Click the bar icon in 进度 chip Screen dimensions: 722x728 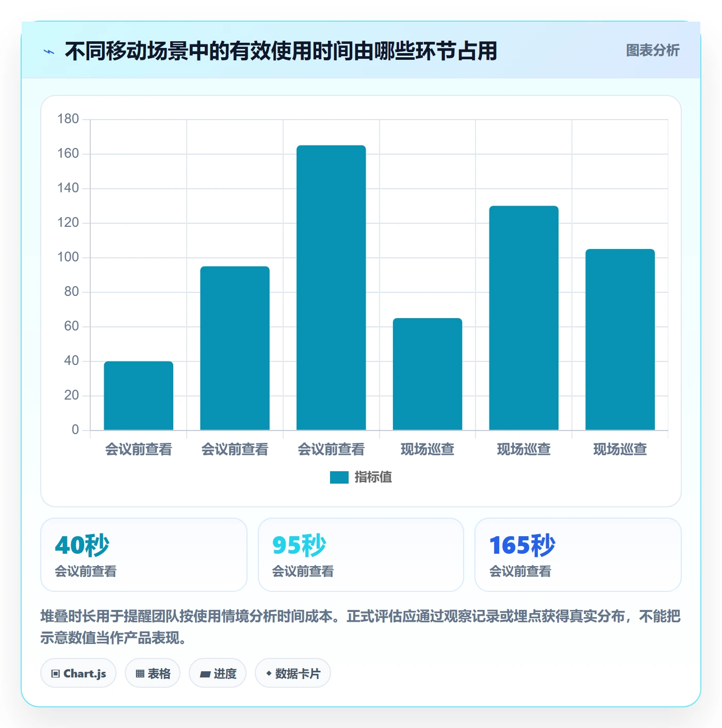coord(205,674)
